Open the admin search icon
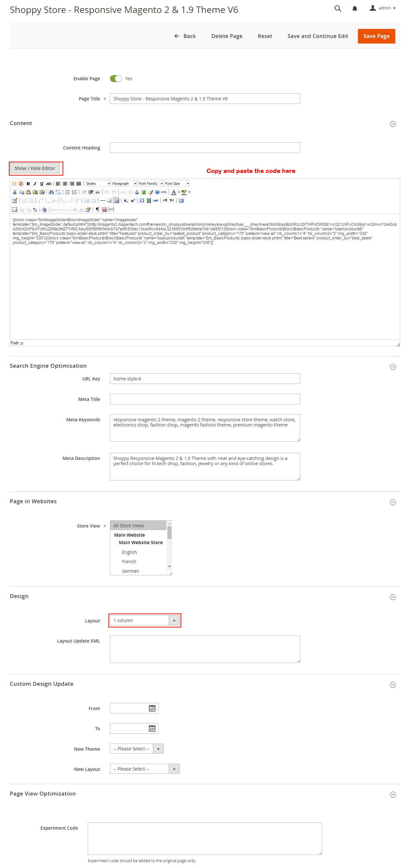409x868 pixels. point(337,8)
